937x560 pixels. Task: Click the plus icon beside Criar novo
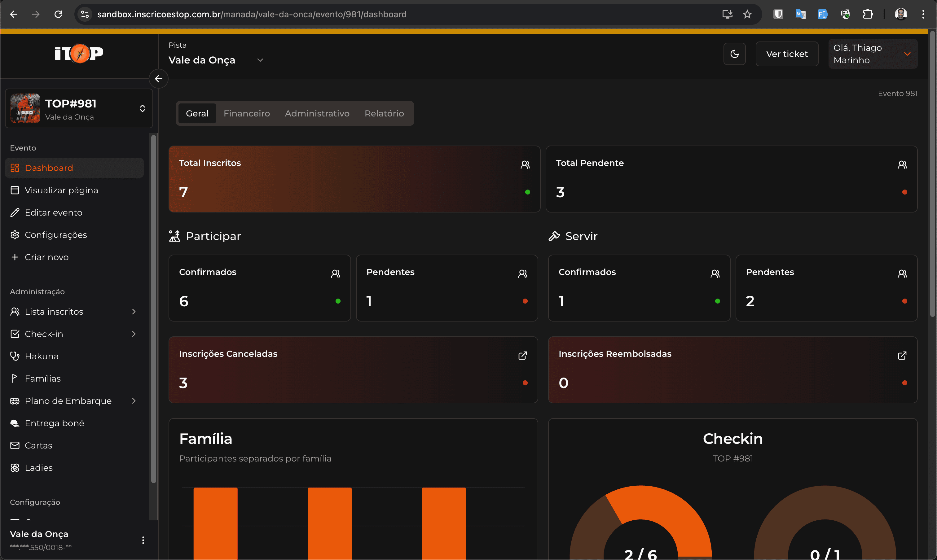(15, 257)
